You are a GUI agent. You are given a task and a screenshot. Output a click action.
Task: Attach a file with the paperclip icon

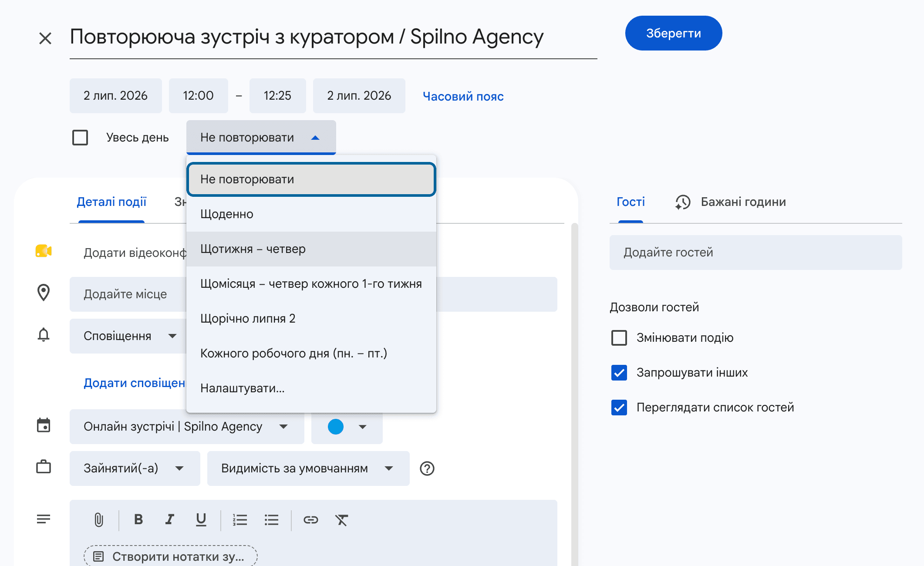point(99,519)
